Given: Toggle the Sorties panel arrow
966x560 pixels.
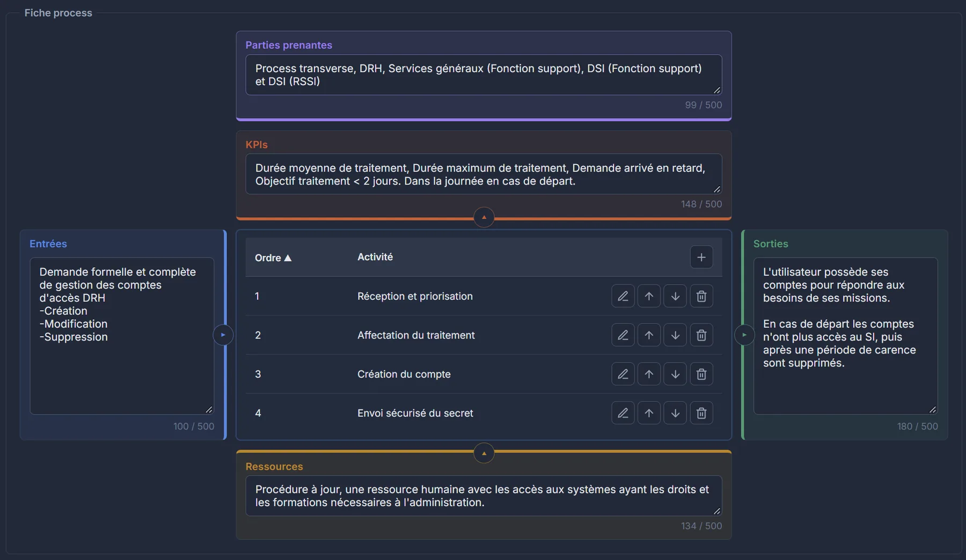Looking at the screenshot, I should pyautogui.click(x=744, y=335).
